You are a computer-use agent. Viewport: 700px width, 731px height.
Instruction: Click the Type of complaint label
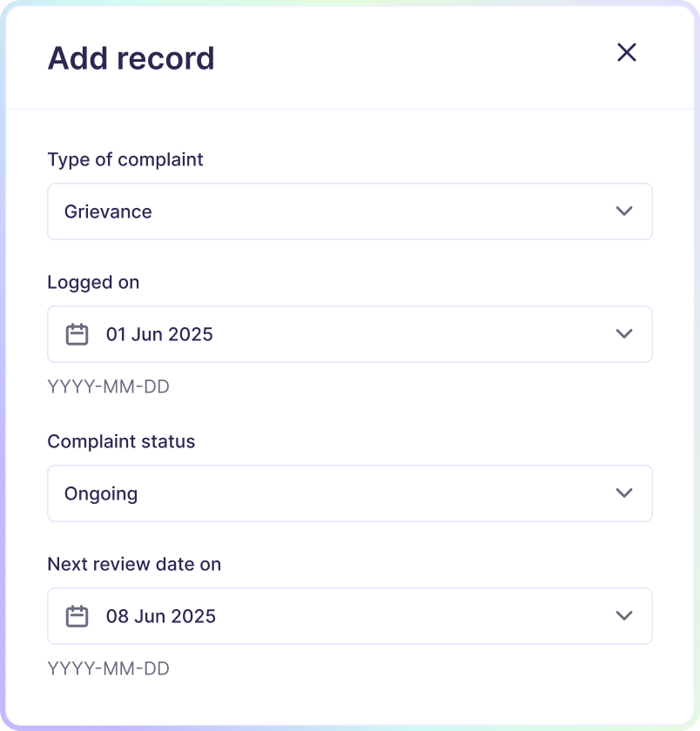pos(125,159)
